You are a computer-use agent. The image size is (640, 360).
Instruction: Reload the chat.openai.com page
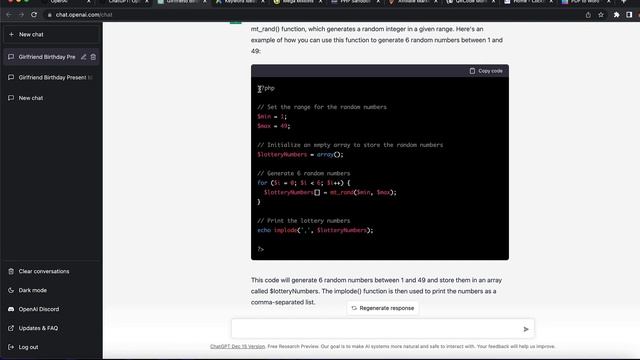(34, 15)
